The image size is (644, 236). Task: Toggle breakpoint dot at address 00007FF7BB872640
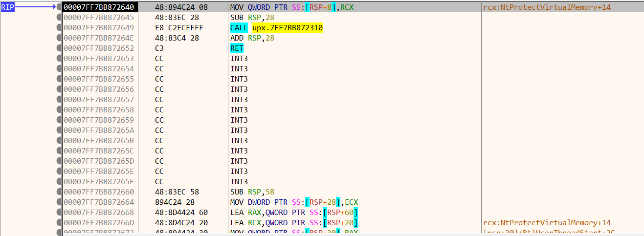(59, 7)
